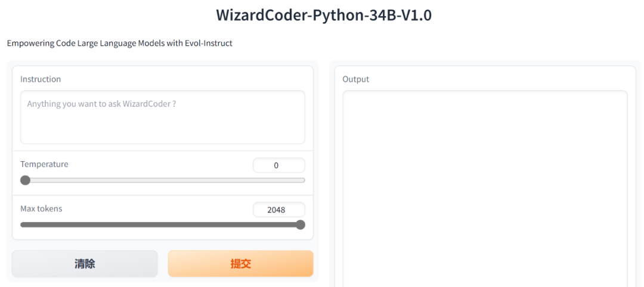Click the "Anything you want to ask" placeholder

75,104
